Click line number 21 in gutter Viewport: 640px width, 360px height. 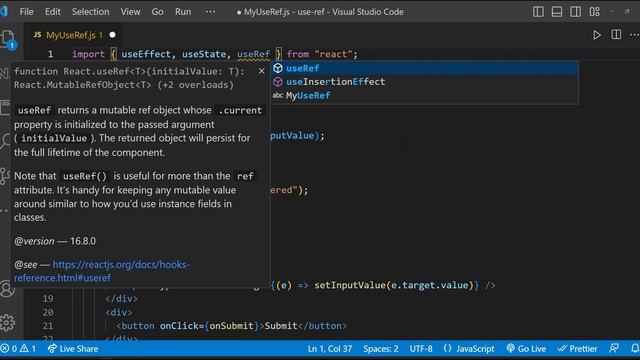click(x=48, y=326)
